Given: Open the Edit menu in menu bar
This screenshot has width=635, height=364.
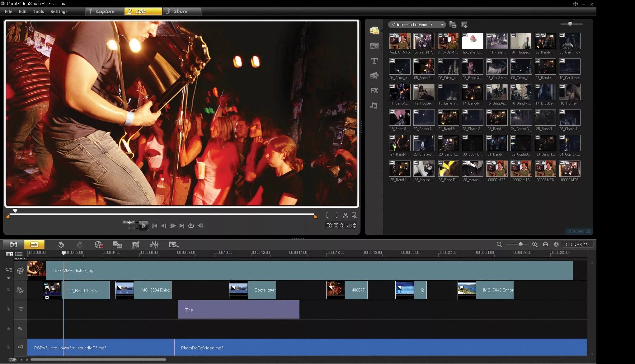Looking at the screenshot, I should point(22,11).
